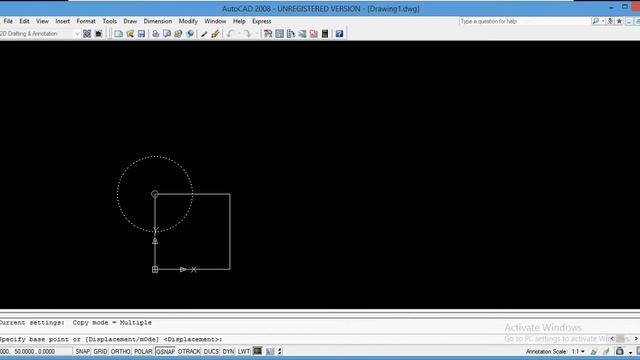The height and width of the screenshot is (360, 640).
Task: Toggle DUCS dynamic UCS
Action: click(211, 351)
